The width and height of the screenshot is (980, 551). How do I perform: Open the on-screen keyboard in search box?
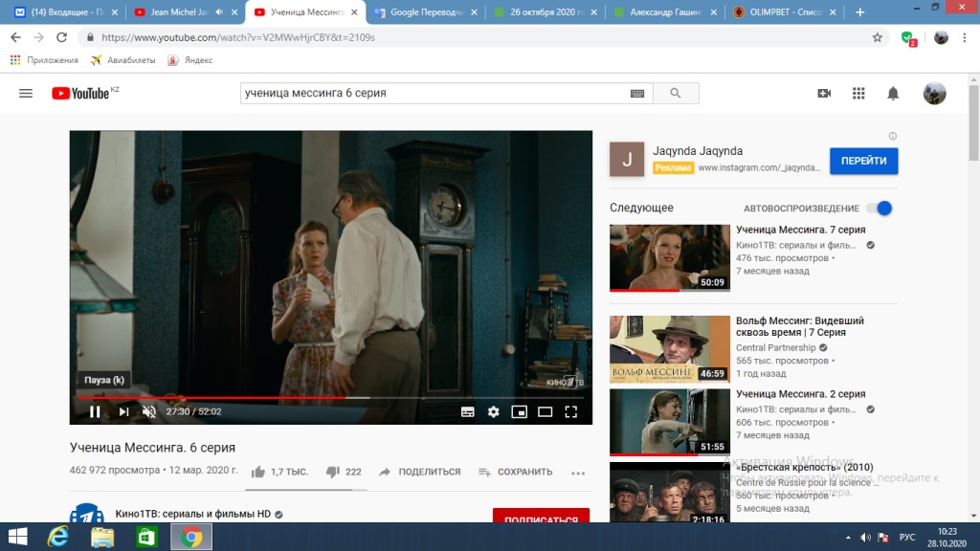pos(636,93)
